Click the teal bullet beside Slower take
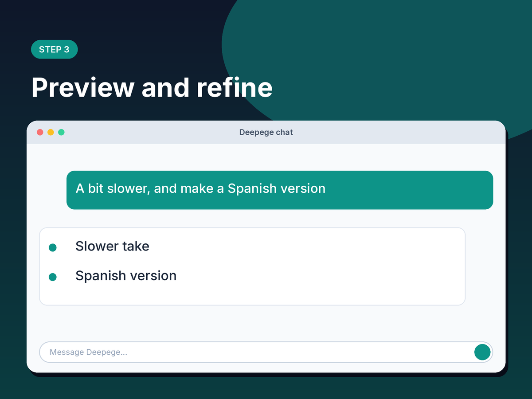This screenshot has height=399, width=532. point(52,247)
